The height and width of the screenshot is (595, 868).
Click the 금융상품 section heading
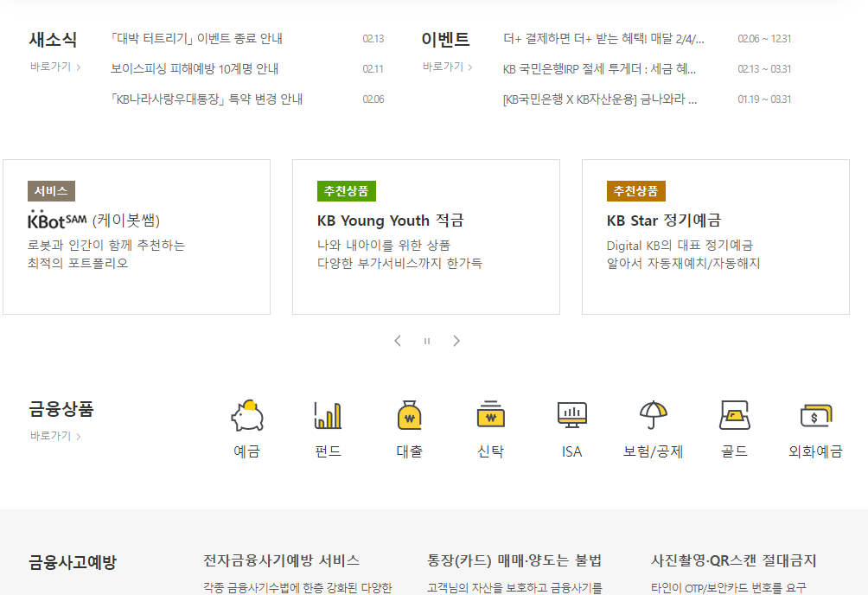[x=61, y=409]
